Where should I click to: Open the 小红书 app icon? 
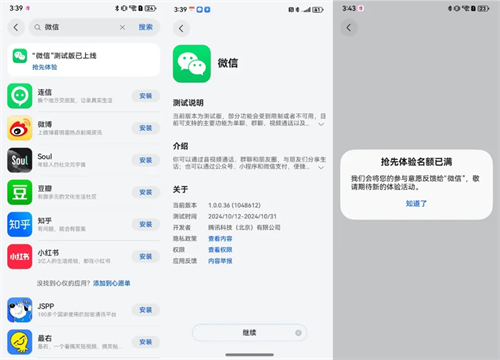[20, 257]
